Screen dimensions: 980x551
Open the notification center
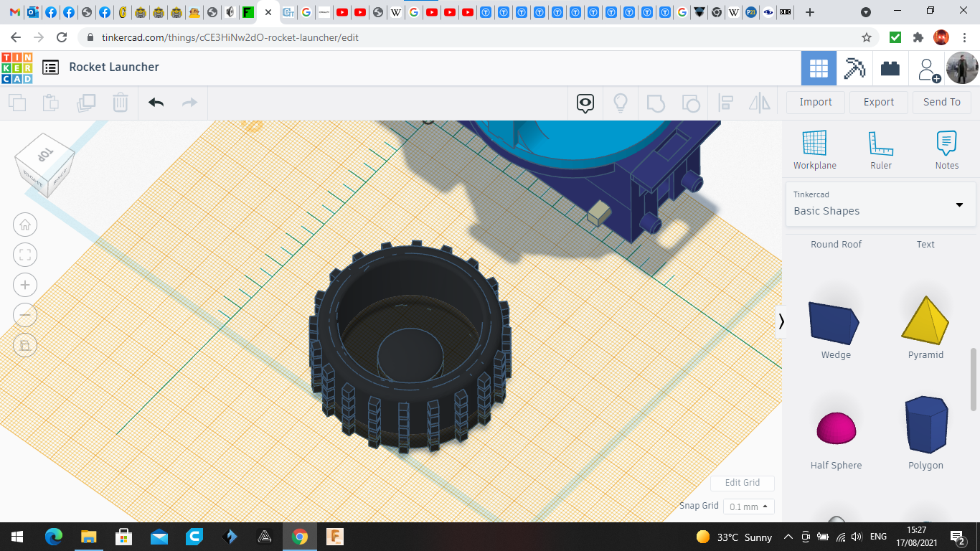pos(958,537)
